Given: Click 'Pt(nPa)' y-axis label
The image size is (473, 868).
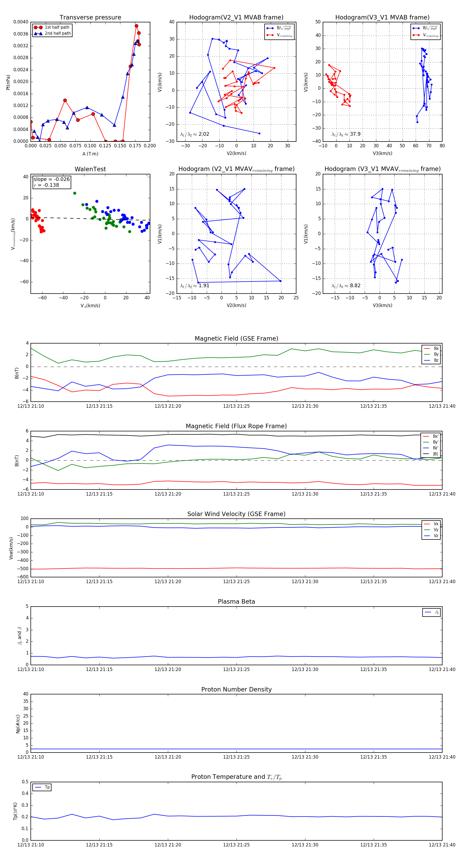Looking at the screenshot, I should pyautogui.click(x=8, y=82).
